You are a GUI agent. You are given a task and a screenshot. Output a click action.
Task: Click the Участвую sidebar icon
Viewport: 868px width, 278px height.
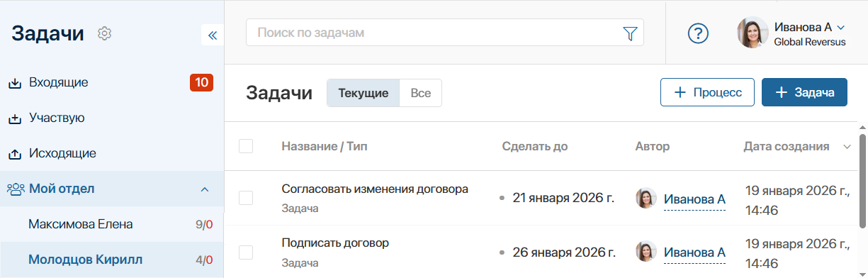[x=15, y=118]
